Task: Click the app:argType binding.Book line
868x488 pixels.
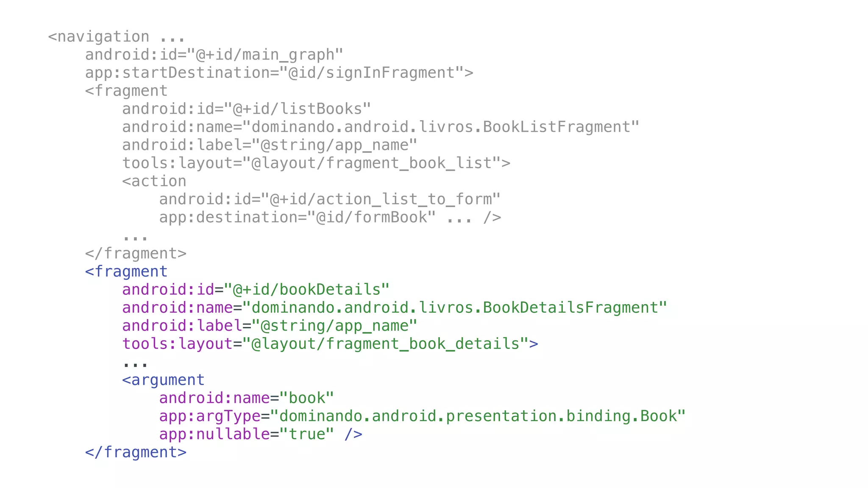Action: click(422, 416)
